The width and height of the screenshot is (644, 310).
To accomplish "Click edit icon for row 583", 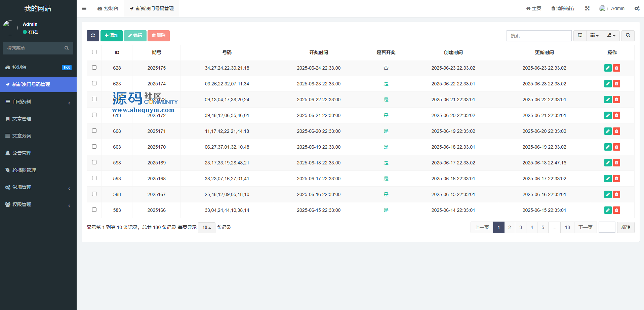I will (608, 210).
